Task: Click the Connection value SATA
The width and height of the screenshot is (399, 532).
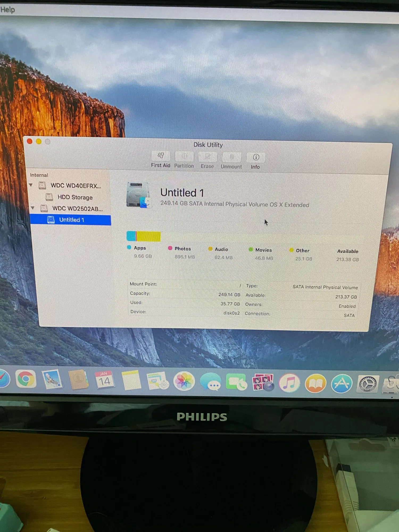Action: 349,315
